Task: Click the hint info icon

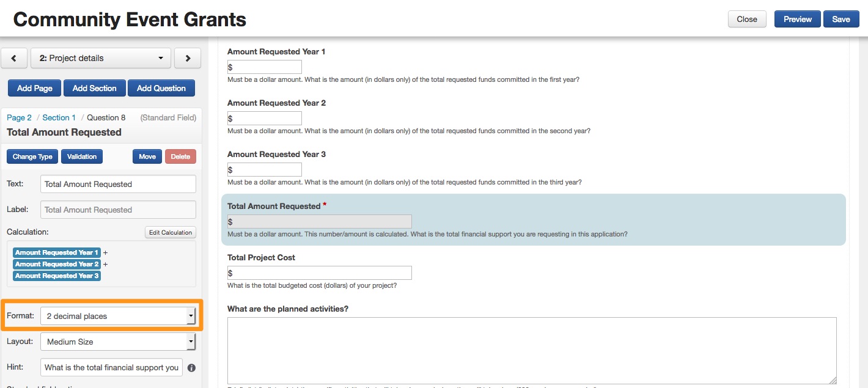Action: pos(191,368)
